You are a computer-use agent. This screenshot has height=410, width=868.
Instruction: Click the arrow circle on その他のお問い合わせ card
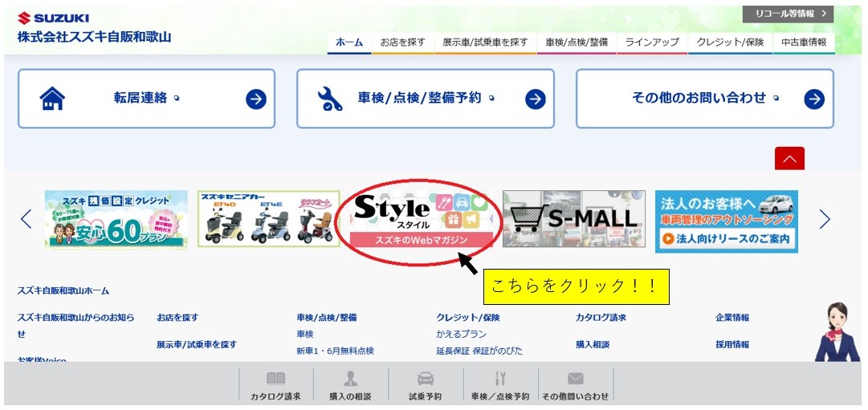(x=814, y=99)
